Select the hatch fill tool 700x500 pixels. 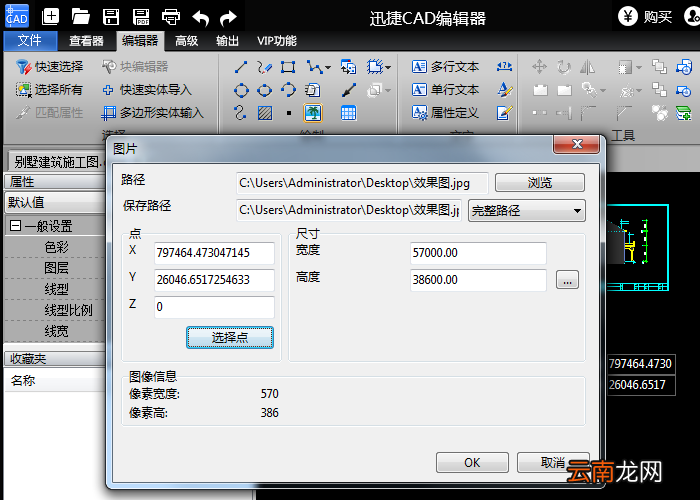265,113
